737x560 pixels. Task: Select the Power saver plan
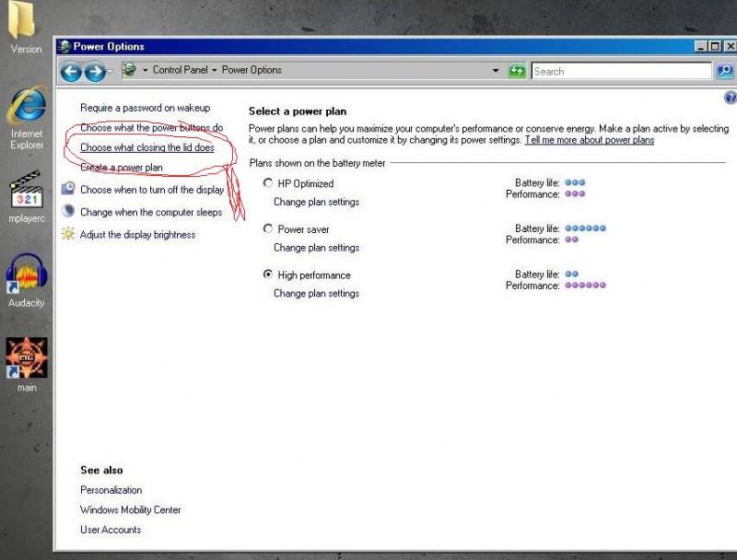coord(268,228)
